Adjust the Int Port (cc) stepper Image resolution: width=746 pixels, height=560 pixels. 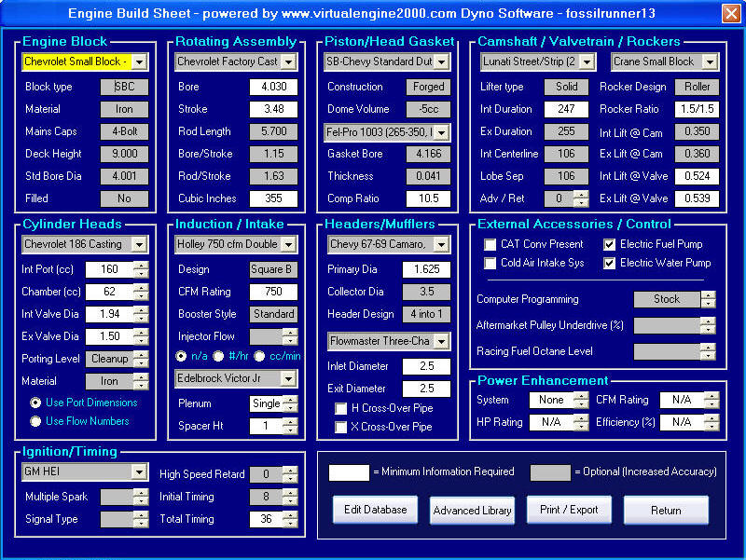click(141, 269)
